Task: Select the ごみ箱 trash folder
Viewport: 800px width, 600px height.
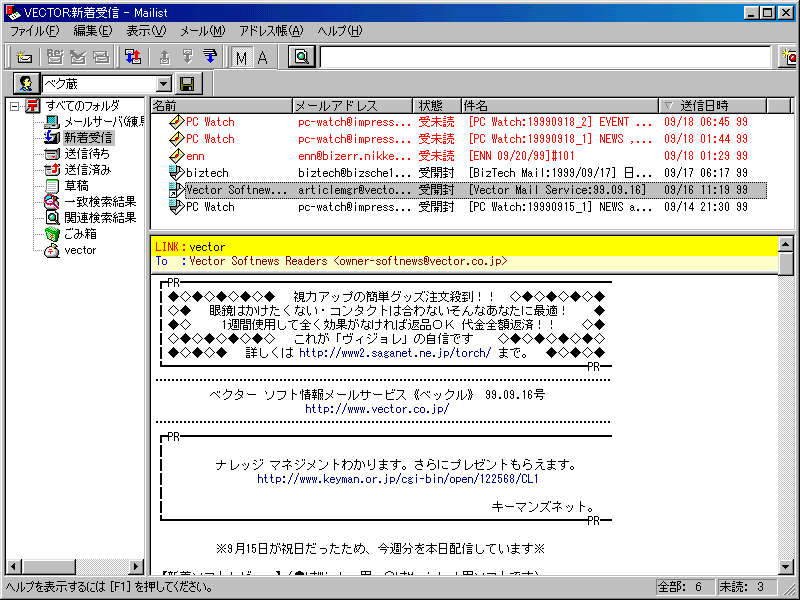Action: click(80, 234)
